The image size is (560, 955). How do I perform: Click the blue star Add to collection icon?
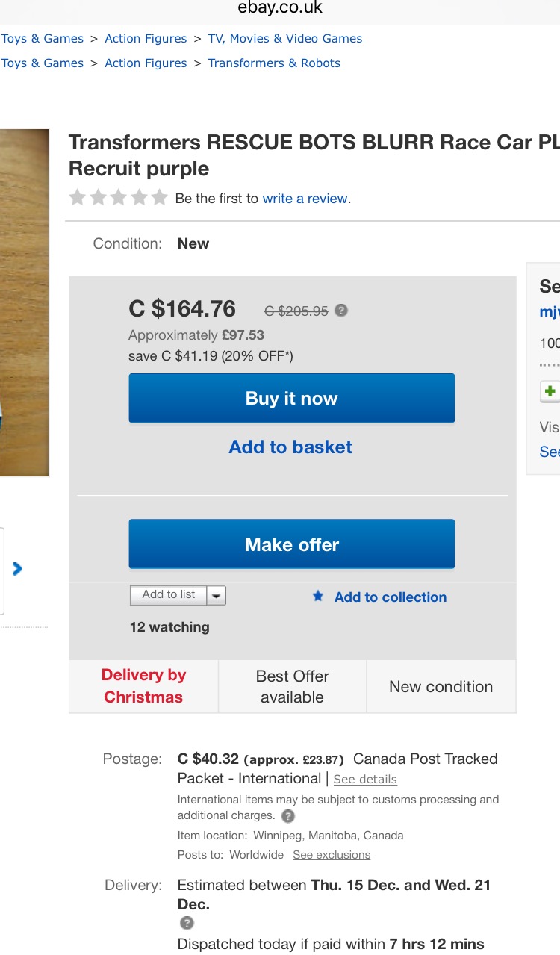point(318,596)
